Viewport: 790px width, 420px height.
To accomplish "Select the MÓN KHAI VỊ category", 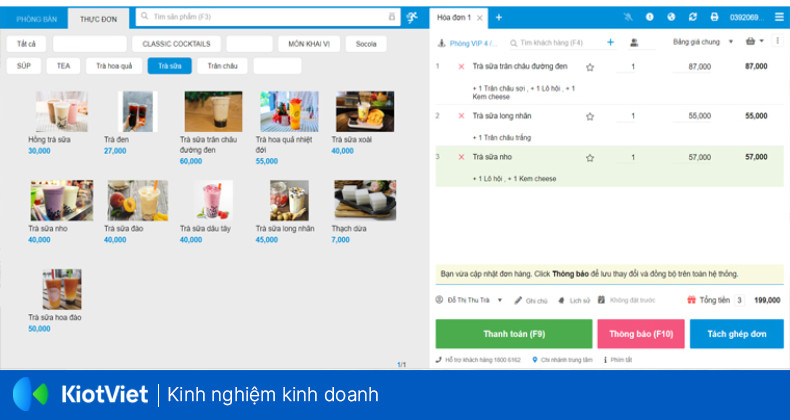I will point(309,44).
